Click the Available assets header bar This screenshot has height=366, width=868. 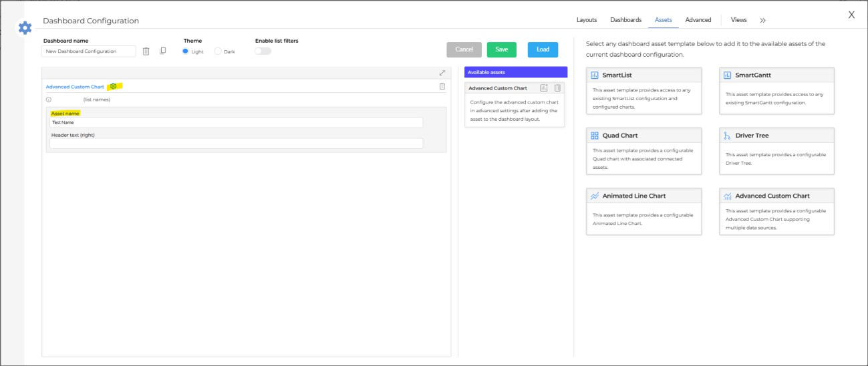516,72
